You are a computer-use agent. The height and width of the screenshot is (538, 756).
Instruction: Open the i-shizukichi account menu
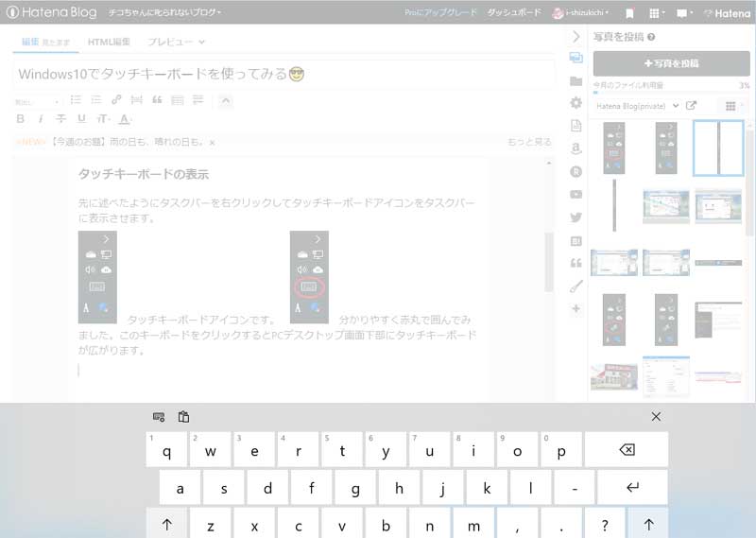click(580, 12)
